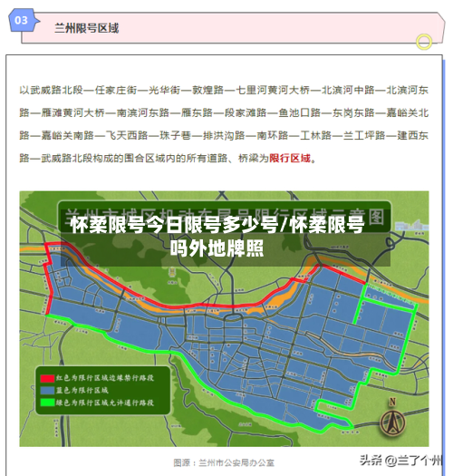The image size is (453, 476).
Task: Click the words "七里河黄河大桥" in the paragraph
Action: click(273, 90)
